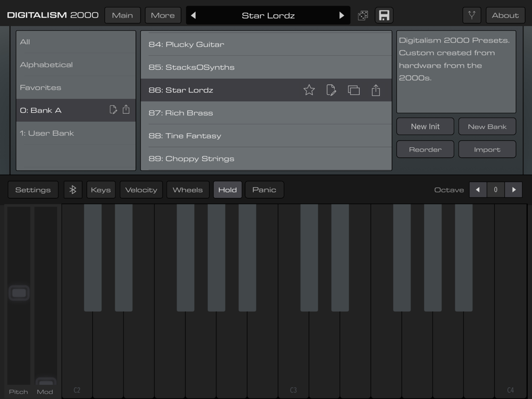Open keyboard Settings
The image size is (532, 399).
[x=33, y=190]
